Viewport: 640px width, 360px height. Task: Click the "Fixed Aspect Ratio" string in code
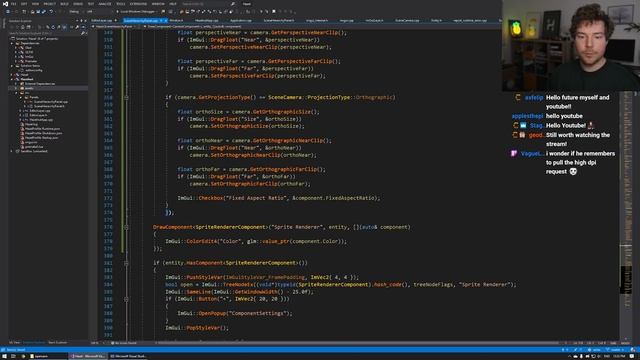[x=256, y=198]
